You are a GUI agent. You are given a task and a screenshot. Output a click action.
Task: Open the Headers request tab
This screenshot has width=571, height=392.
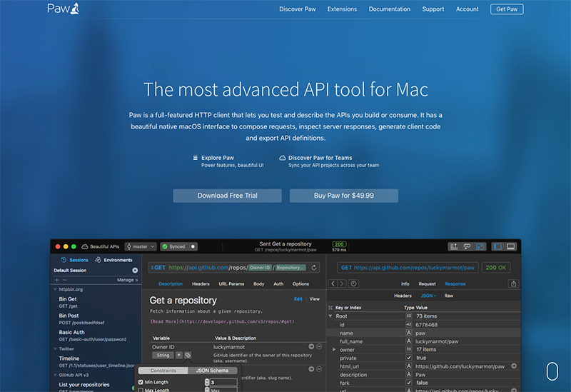(x=201, y=283)
